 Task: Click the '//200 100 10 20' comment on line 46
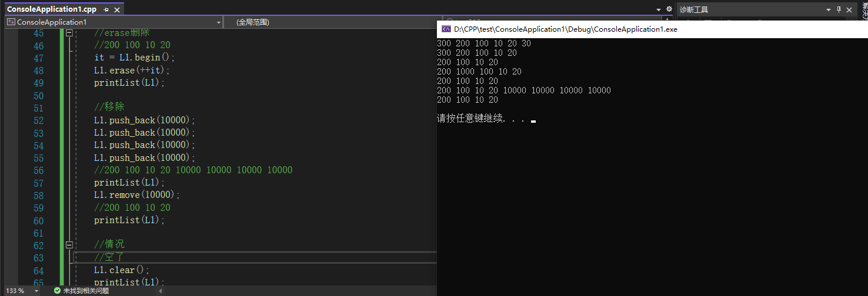132,45
